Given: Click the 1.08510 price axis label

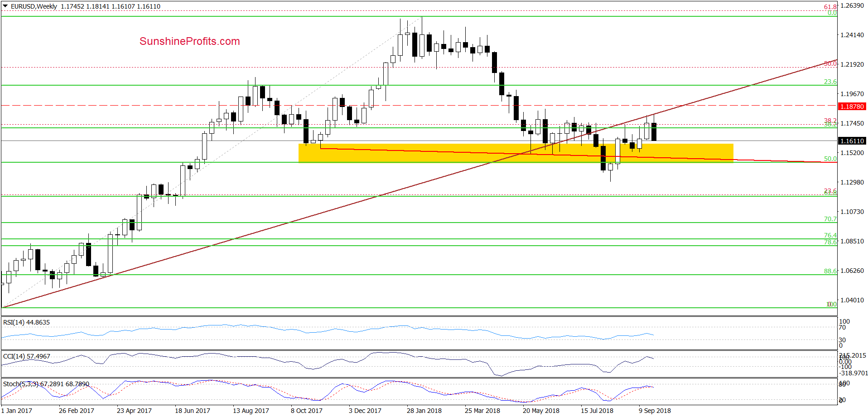Looking at the screenshot, I should [852, 241].
